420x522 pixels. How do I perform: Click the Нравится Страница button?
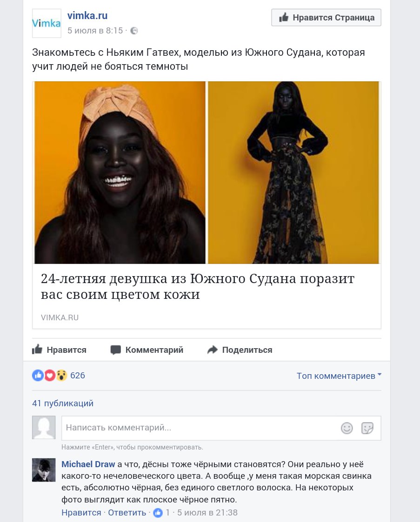click(326, 17)
